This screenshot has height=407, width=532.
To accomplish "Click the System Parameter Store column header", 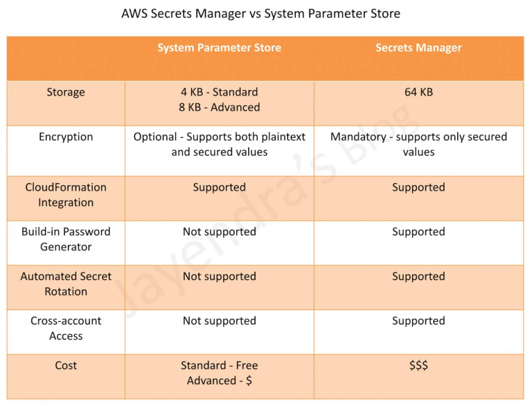I will coord(219,48).
